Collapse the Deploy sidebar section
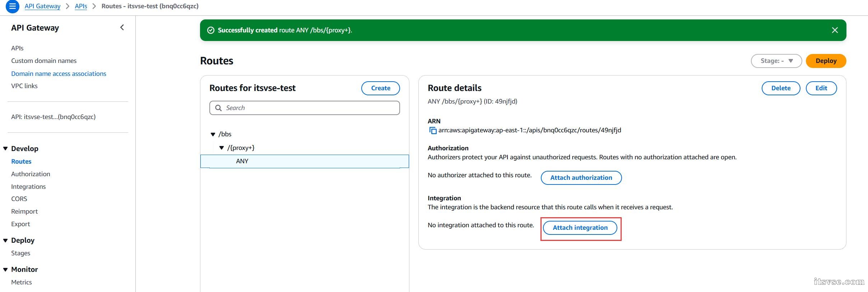 (x=5, y=240)
